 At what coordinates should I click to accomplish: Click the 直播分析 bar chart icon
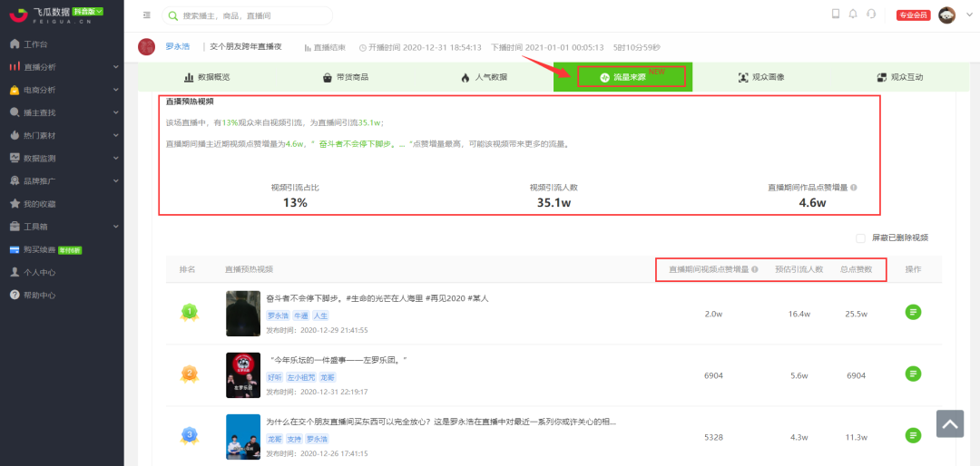pos(15,67)
